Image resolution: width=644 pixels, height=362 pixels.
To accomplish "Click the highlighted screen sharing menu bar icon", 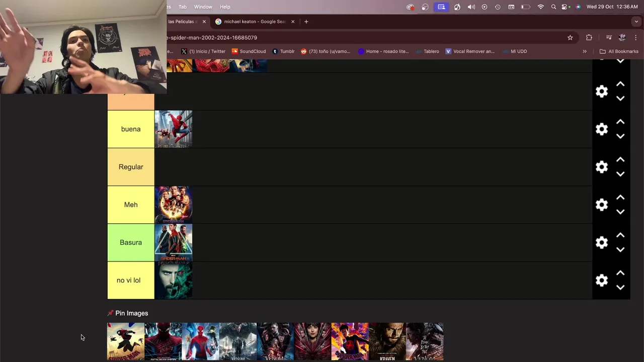I will pos(441,7).
